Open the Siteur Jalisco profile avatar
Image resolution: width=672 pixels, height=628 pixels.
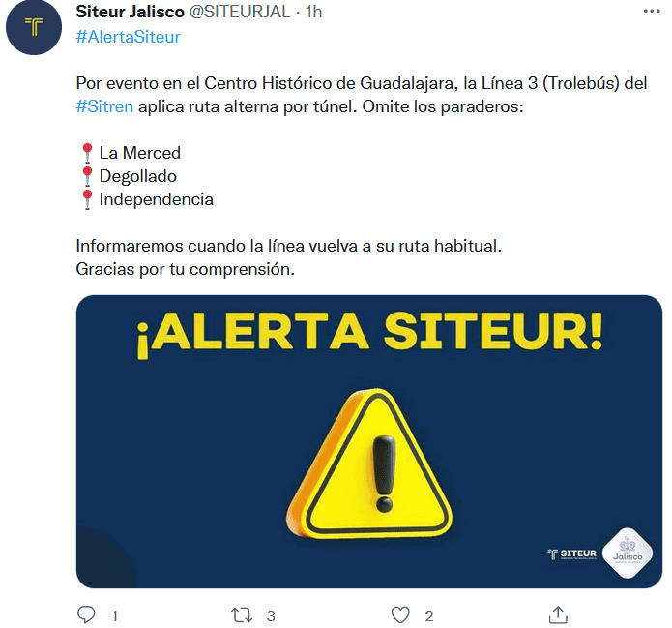pos(34,27)
